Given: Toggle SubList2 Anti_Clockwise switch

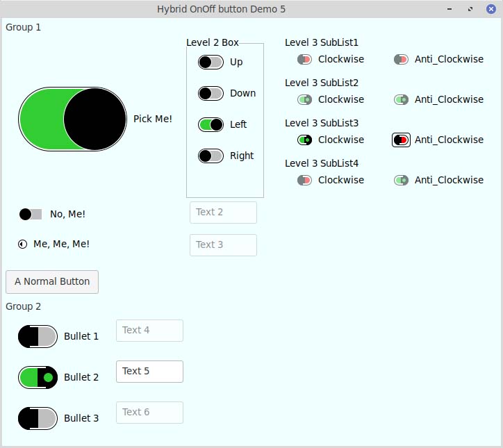Looking at the screenshot, I should coord(401,100).
